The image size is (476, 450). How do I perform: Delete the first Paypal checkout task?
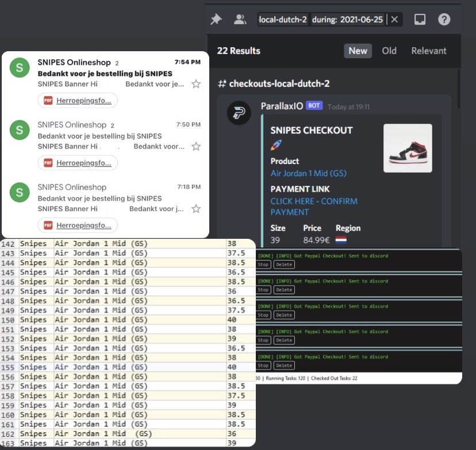[x=284, y=265]
